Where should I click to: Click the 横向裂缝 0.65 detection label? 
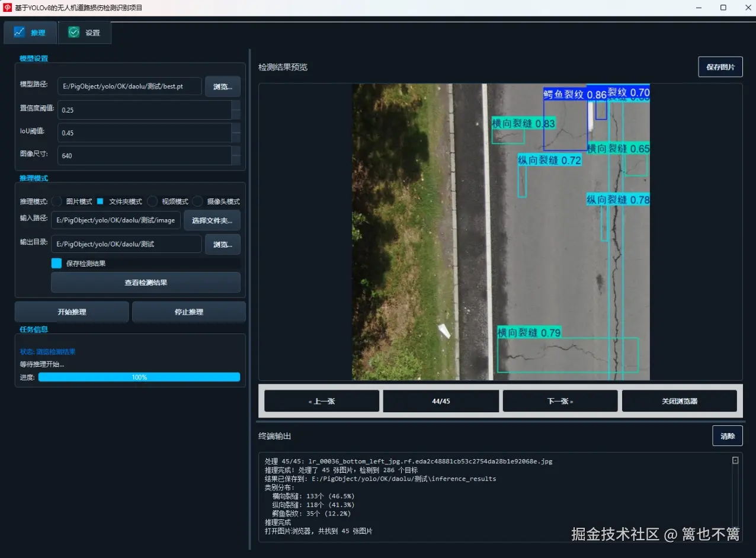pos(618,149)
